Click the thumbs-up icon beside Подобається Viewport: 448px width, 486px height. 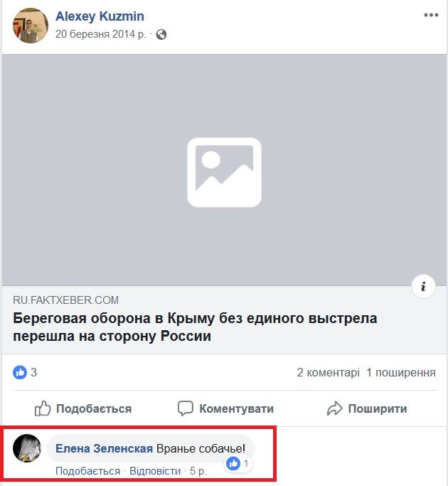(x=43, y=408)
